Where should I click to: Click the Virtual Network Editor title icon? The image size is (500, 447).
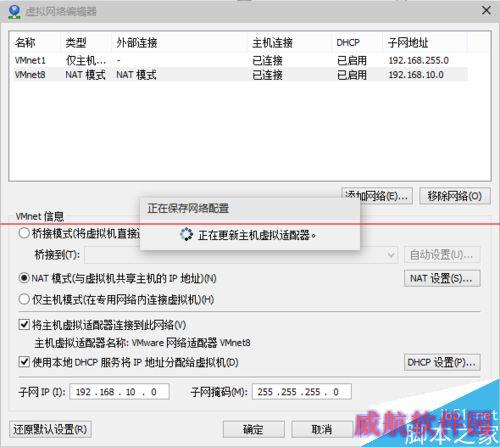pos(14,11)
